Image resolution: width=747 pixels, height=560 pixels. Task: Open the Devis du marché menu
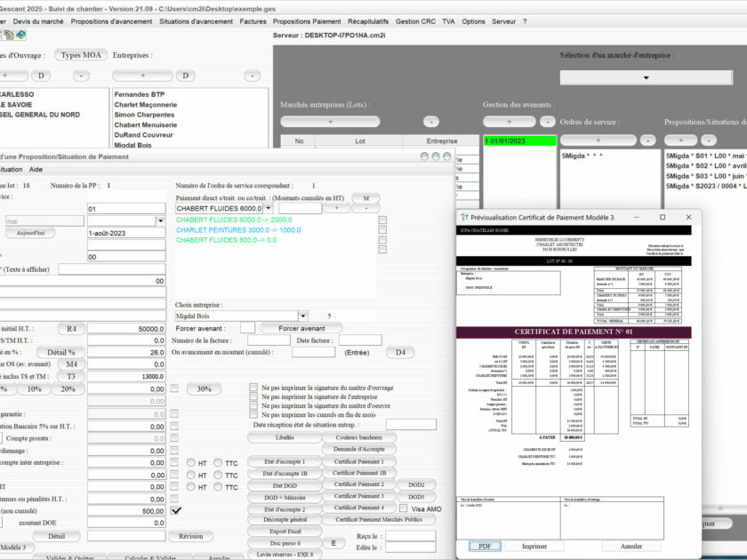38,21
